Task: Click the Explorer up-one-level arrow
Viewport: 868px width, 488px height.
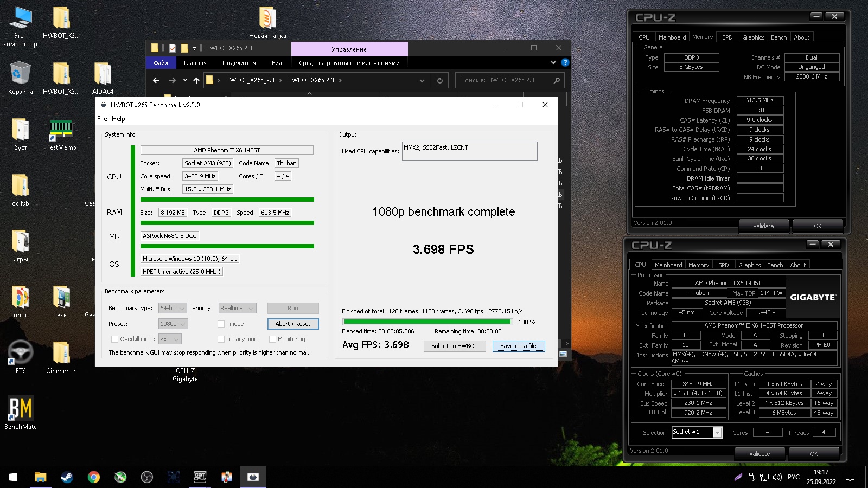Action: [x=196, y=80]
